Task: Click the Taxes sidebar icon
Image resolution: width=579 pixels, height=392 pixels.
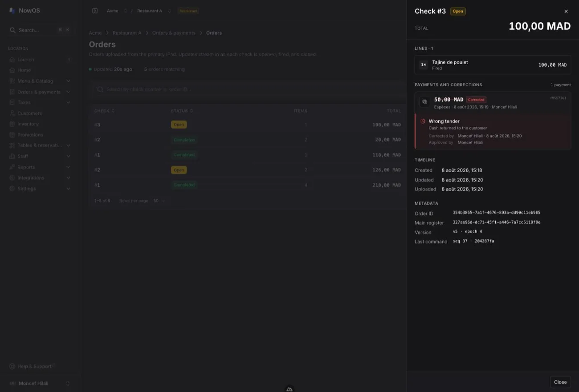Action: 12,102
